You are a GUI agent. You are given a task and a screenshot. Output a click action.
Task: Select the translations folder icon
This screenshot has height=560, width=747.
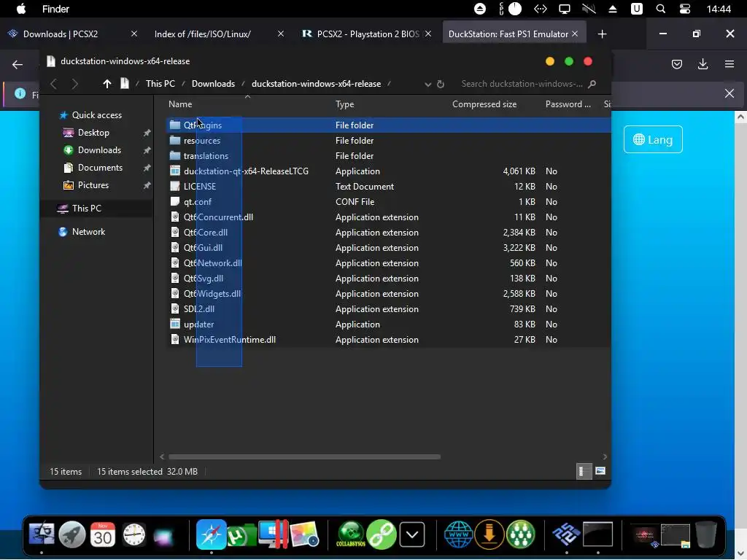click(x=175, y=156)
